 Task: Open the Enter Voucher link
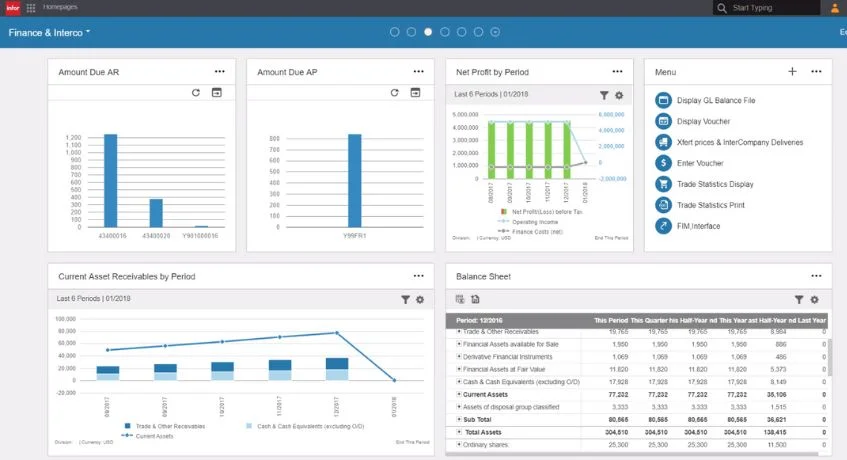click(x=700, y=163)
